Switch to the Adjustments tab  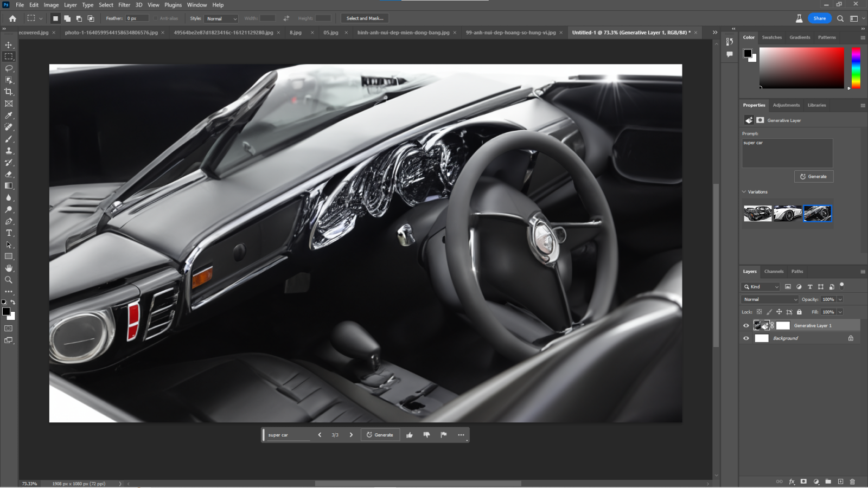(x=786, y=105)
